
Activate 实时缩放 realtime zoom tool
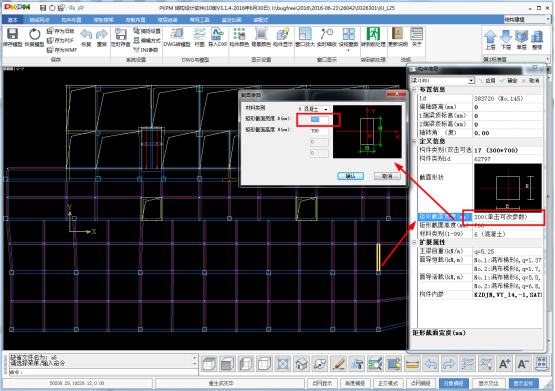click(327, 38)
